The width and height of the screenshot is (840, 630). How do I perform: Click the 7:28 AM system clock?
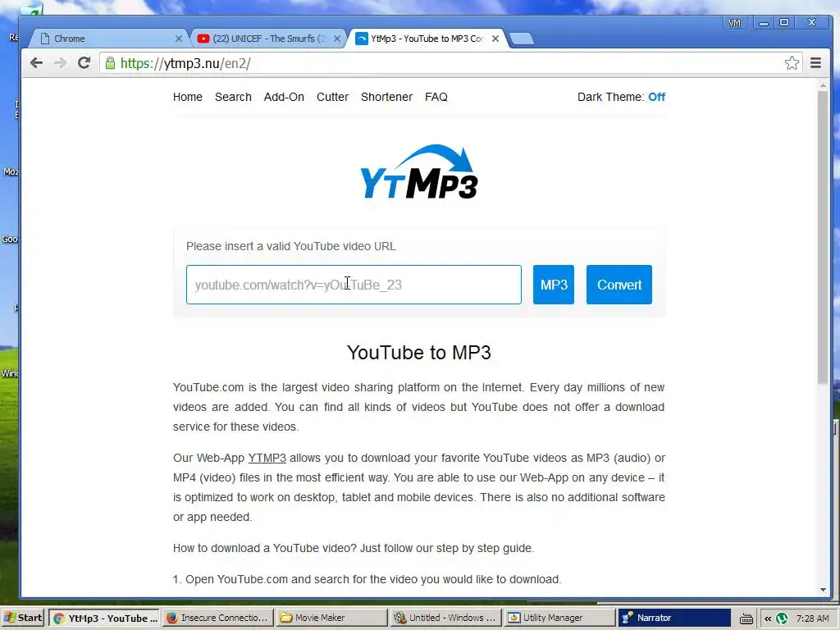click(x=812, y=619)
